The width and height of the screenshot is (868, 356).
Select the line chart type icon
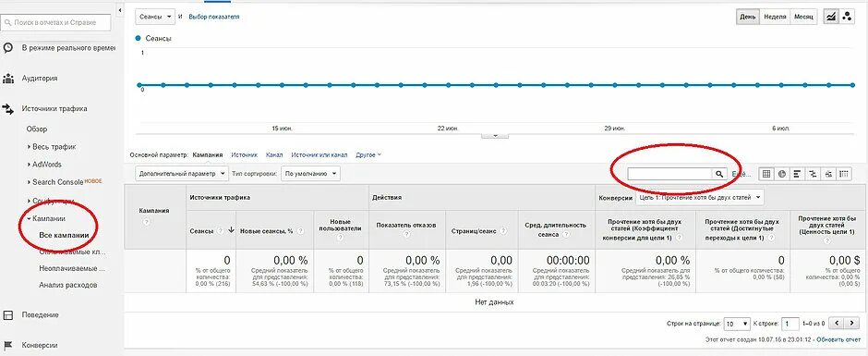click(831, 17)
